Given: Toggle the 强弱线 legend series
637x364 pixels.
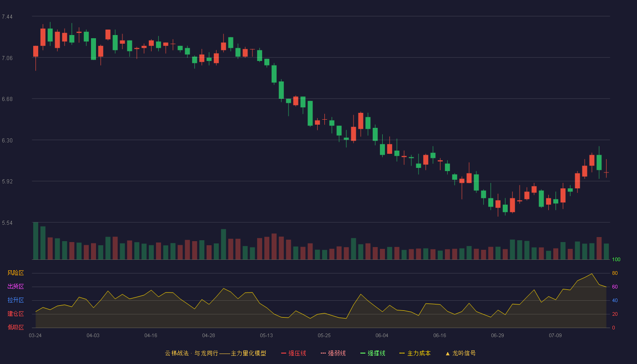Looking at the screenshot, I should coord(333,353).
